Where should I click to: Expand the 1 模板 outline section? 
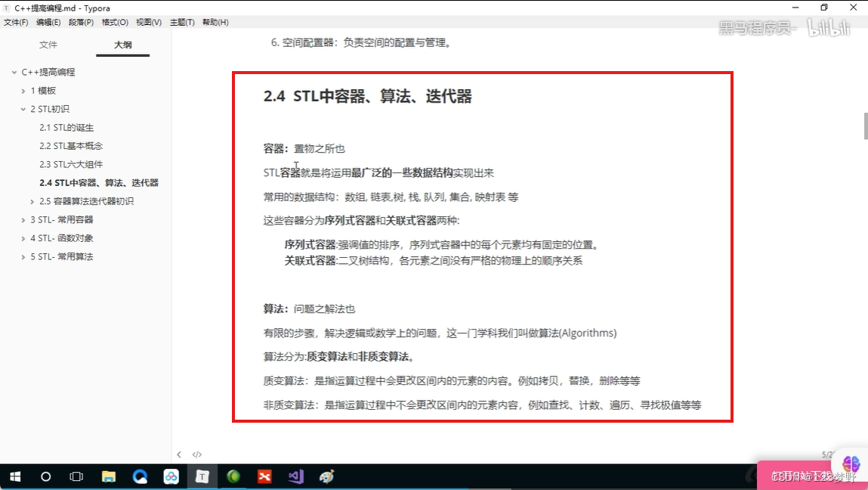[24, 90]
